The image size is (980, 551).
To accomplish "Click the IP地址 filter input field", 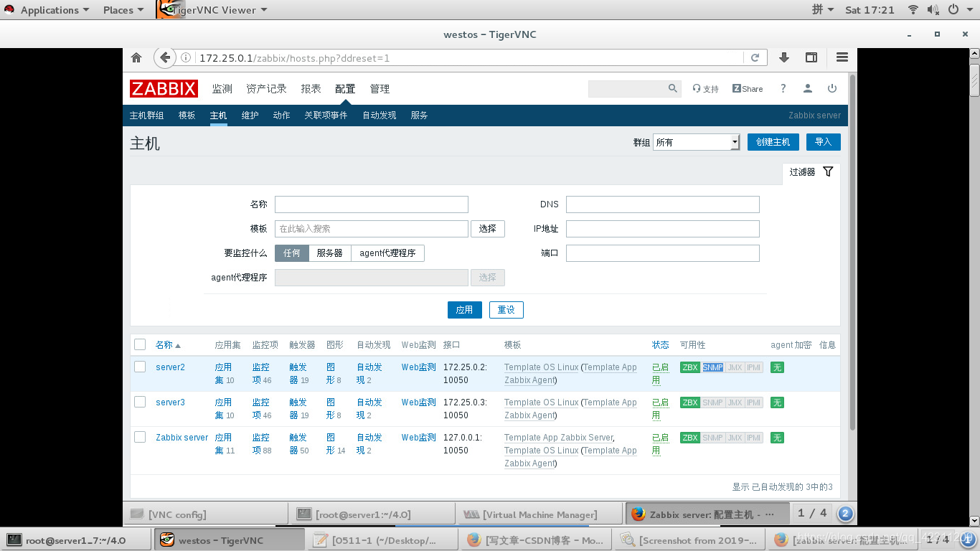I will [x=663, y=229].
